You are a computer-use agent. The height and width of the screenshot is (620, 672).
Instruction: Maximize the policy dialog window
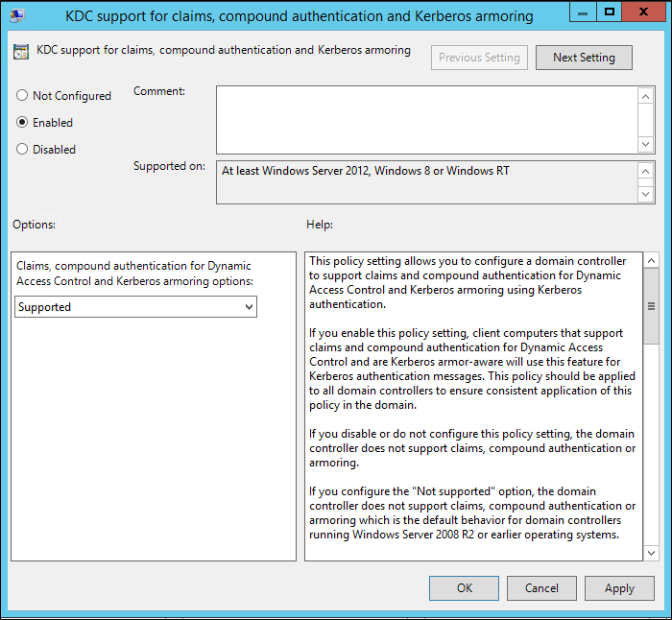[609, 12]
